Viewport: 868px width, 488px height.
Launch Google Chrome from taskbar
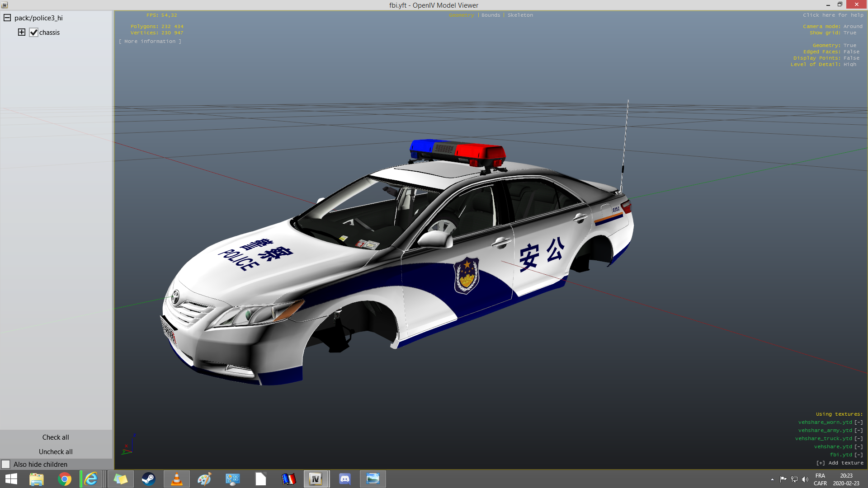click(65, 479)
